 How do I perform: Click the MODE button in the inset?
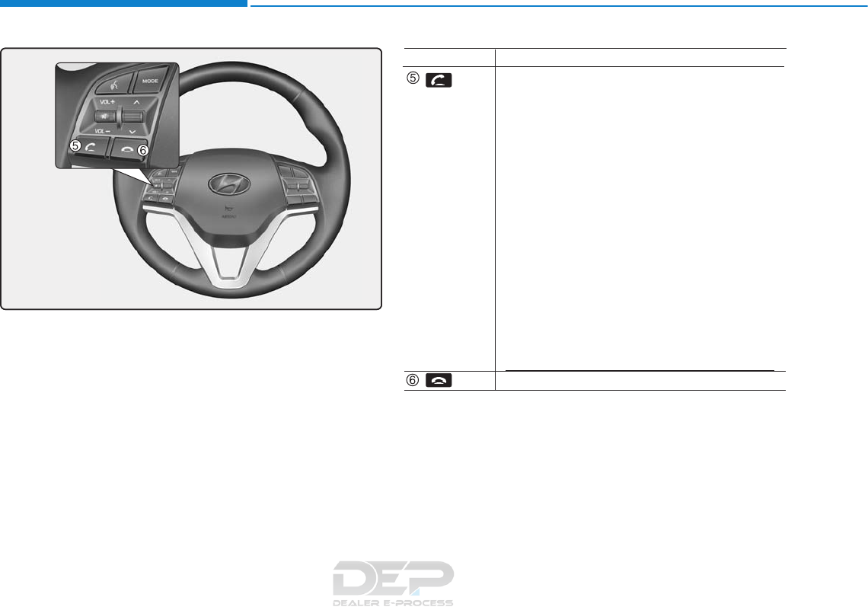151,81
